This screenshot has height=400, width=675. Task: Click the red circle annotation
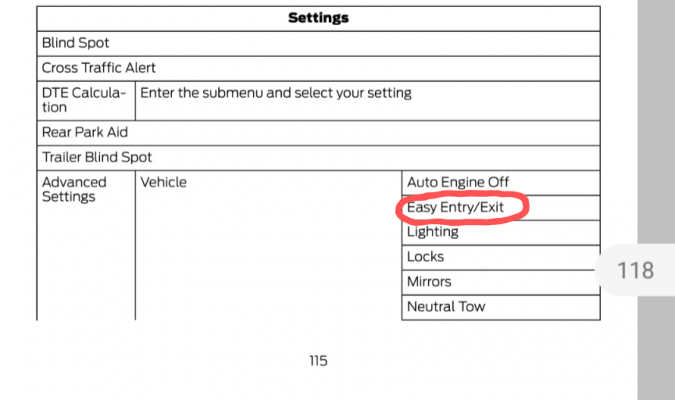462,208
